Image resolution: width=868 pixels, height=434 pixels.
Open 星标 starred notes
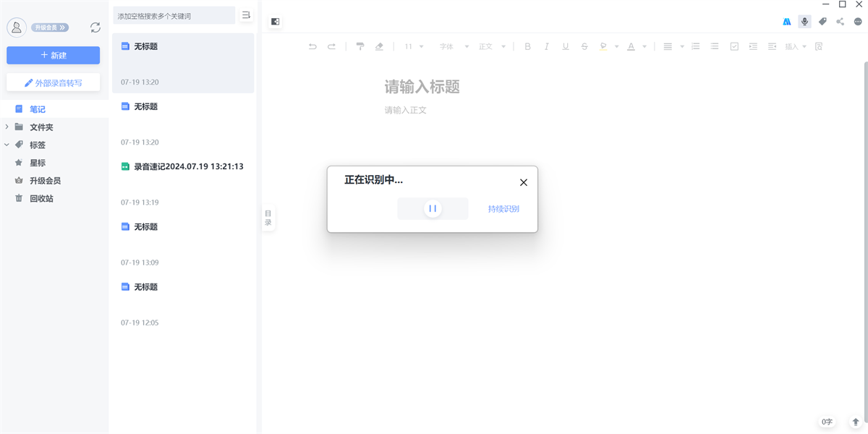[38, 163]
